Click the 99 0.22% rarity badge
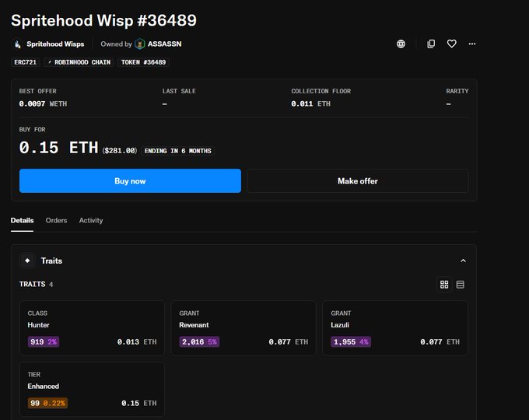Viewport: 529px width, 420px height. click(47, 403)
